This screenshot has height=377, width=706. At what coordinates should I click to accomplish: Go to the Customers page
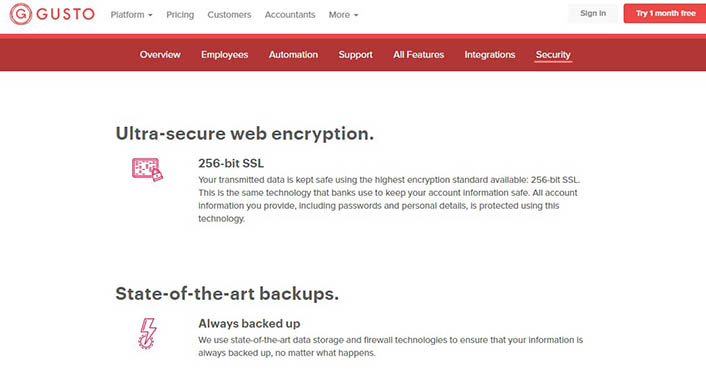(229, 15)
